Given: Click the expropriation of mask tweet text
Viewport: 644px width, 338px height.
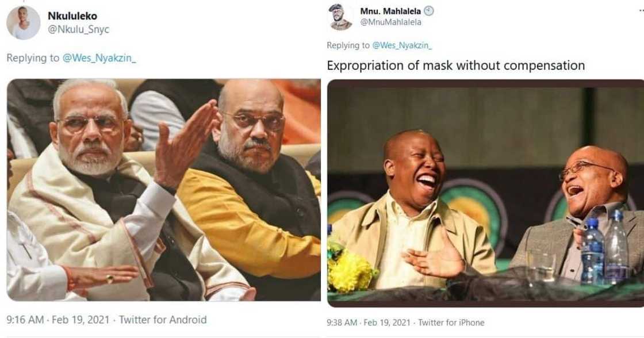Looking at the screenshot, I should pos(455,65).
